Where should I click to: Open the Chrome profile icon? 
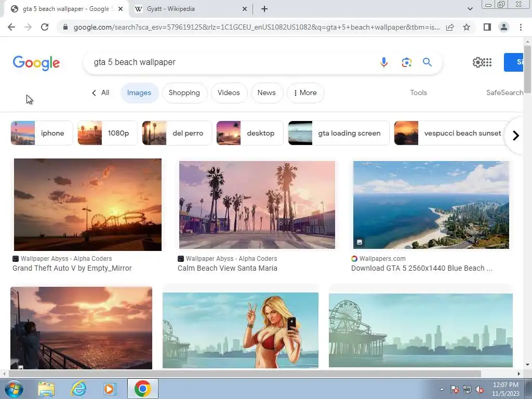[x=504, y=27]
